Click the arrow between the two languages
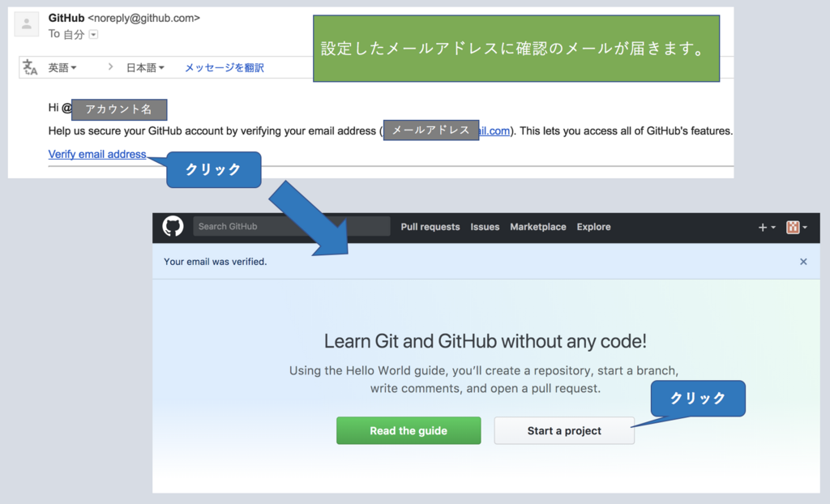This screenshot has width=830, height=504. pyautogui.click(x=110, y=67)
